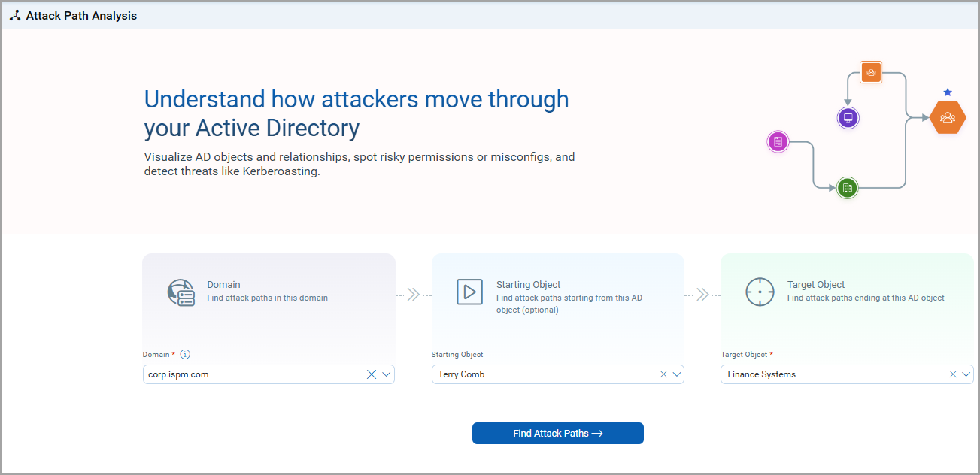Open the Domain info tooltip icon
This screenshot has height=475, width=980.
(x=184, y=354)
